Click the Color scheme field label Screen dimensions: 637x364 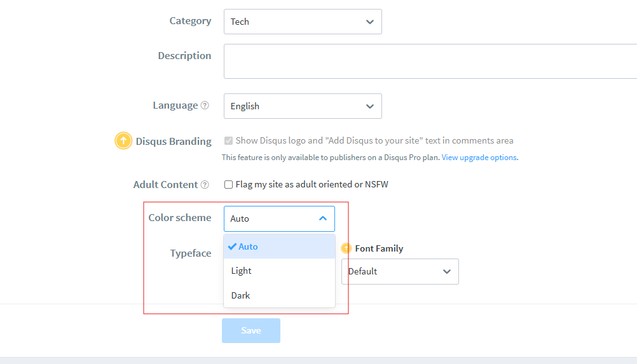coord(180,218)
